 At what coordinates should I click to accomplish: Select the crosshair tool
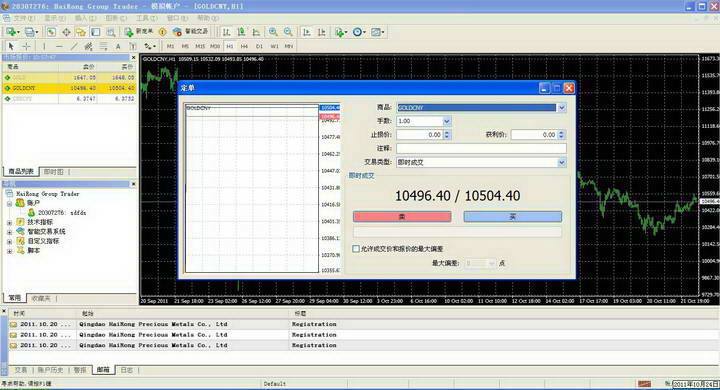pos(26,46)
